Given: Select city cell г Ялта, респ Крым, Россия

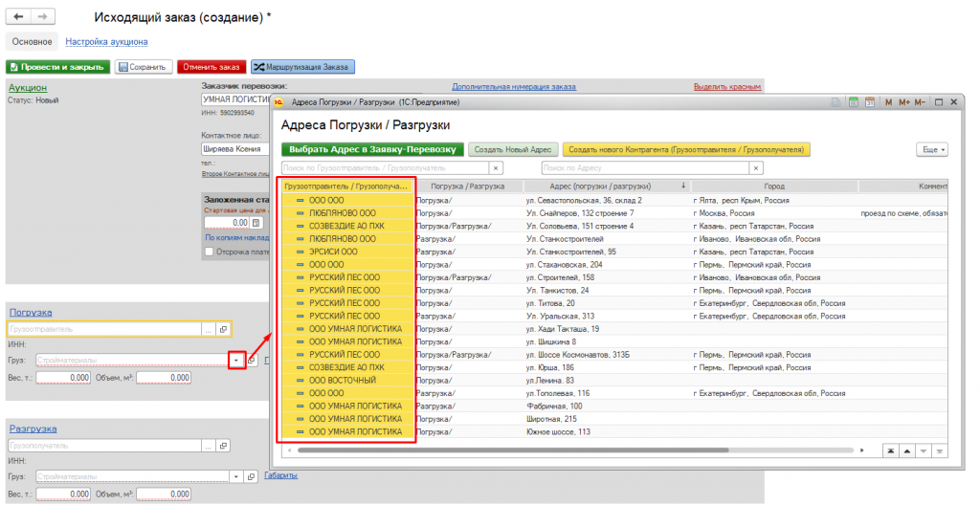Looking at the screenshot, I should tap(742, 201).
